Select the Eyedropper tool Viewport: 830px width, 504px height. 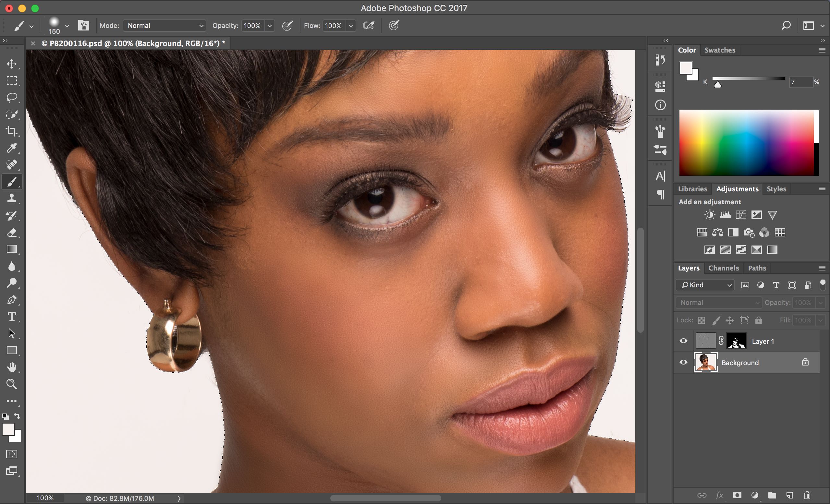(x=12, y=148)
